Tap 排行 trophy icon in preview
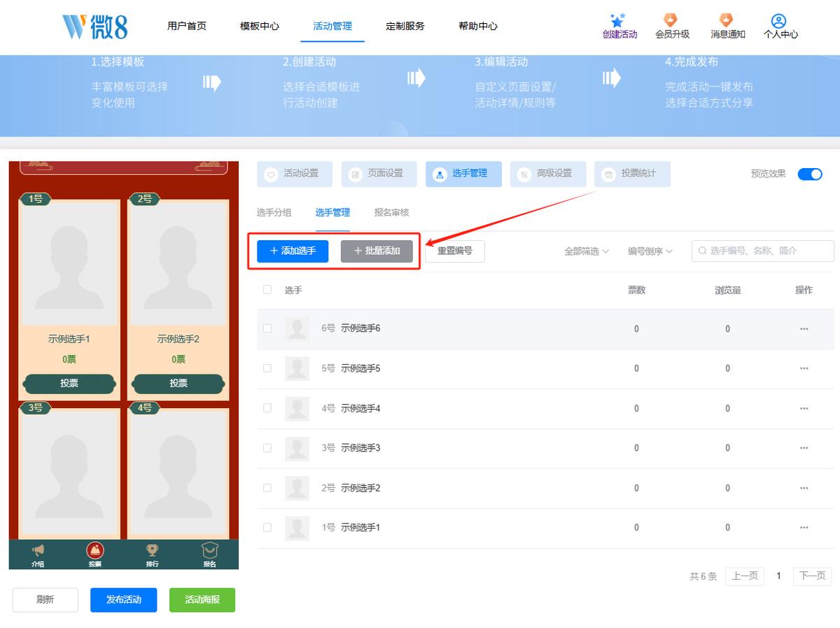Viewport: 840px width, 628px height. (x=152, y=551)
